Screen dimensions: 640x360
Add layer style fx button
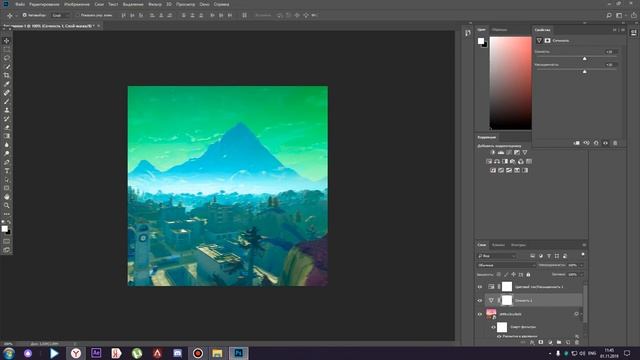(x=532, y=342)
